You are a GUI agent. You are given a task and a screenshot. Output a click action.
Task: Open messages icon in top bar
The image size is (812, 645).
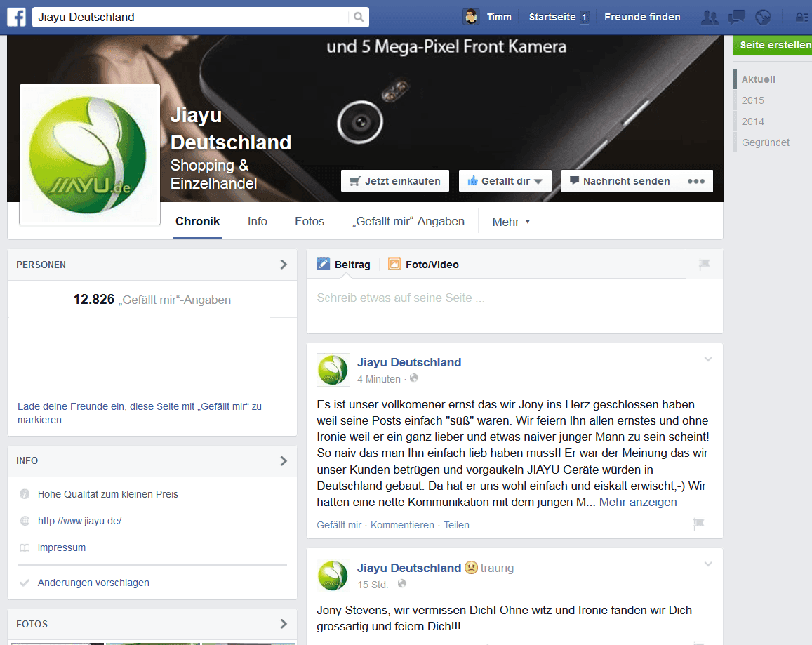[736, 17]
